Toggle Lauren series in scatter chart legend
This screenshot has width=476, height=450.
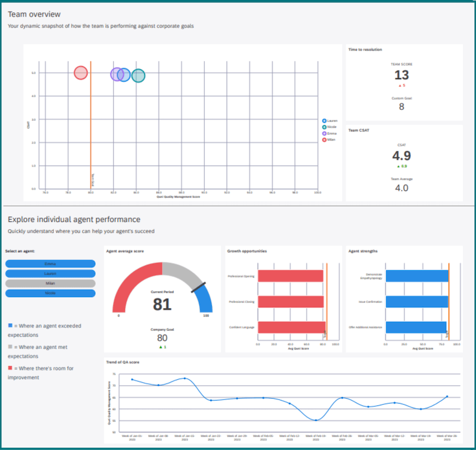330,121
